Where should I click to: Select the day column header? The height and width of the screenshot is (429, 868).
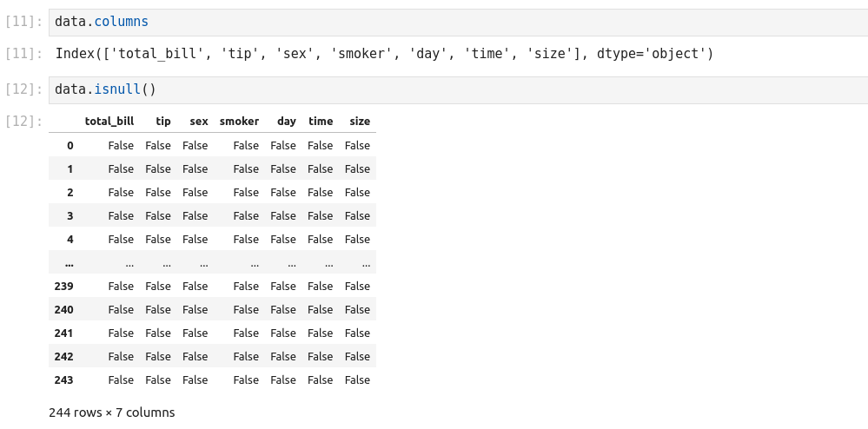coord(287,122)
